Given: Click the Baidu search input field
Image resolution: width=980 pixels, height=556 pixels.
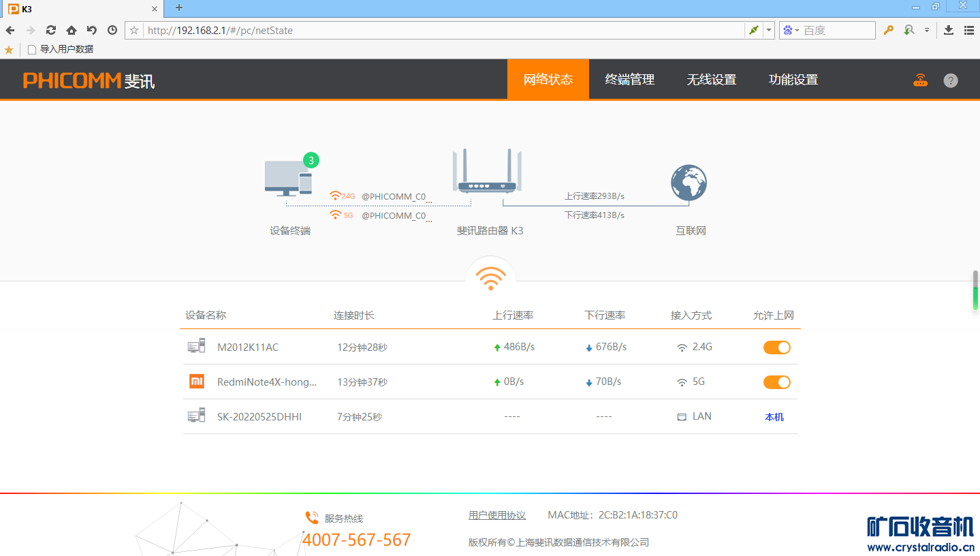Looking at the screenshot, I should (x=838, y=30).
